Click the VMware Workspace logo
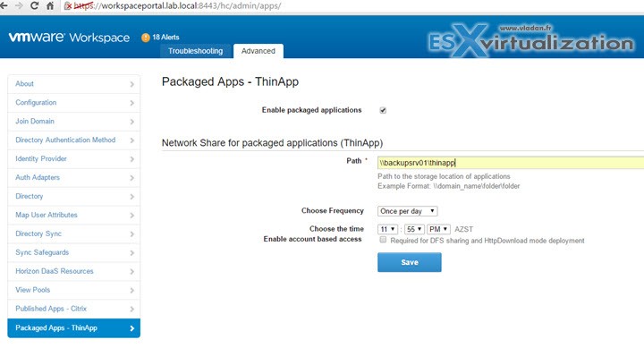This screenshot has width=644, height=348. coord(69,38)
